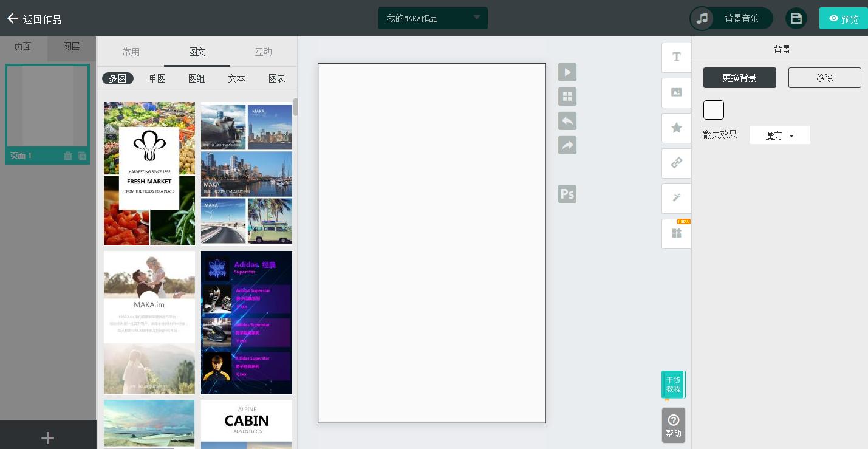Click the 移除 button
The height and width of the screenshot is (449, 868).
tap(824, 78)
